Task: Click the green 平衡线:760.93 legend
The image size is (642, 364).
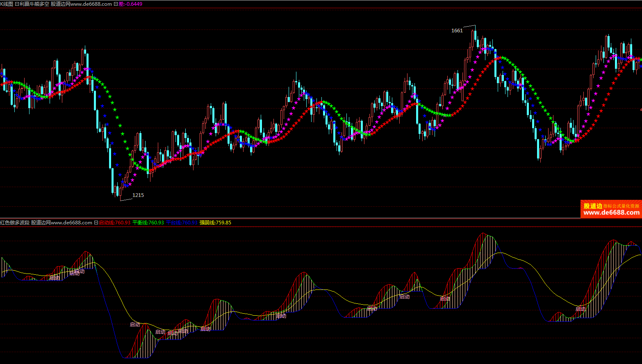Action: [148, 223]
